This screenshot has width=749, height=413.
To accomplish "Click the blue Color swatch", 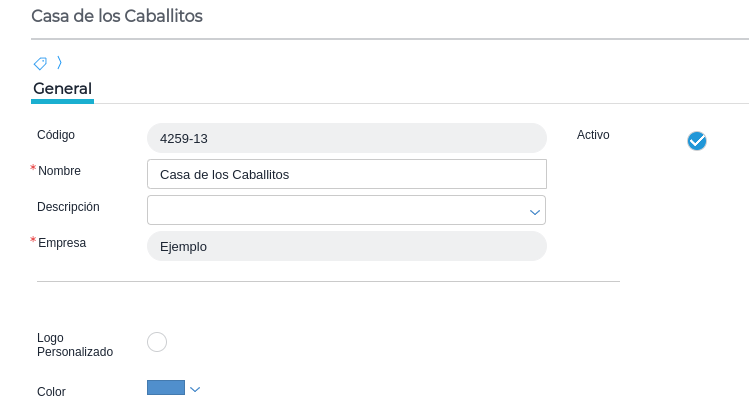I will [166, 388].
